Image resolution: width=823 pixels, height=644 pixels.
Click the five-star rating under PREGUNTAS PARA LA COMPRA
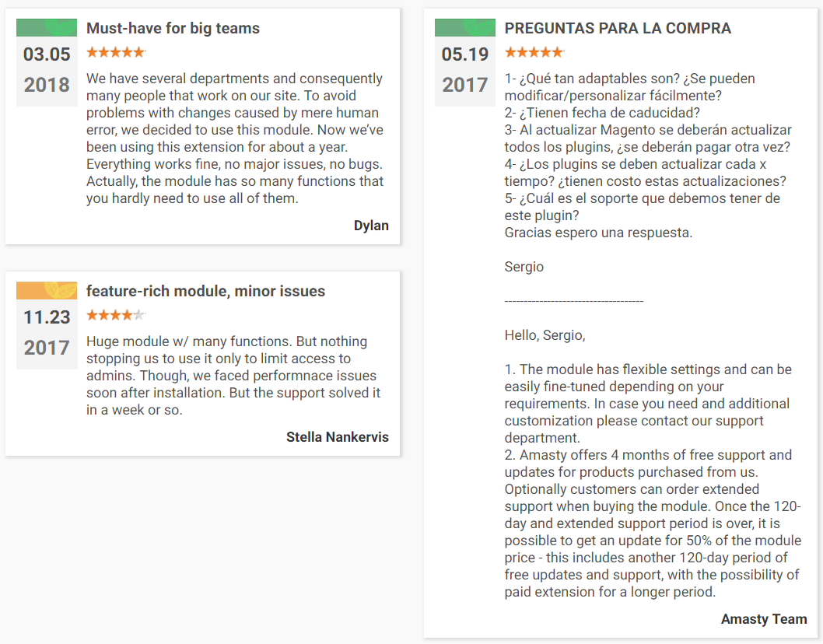pyautogui.click(x=534, y=52)
